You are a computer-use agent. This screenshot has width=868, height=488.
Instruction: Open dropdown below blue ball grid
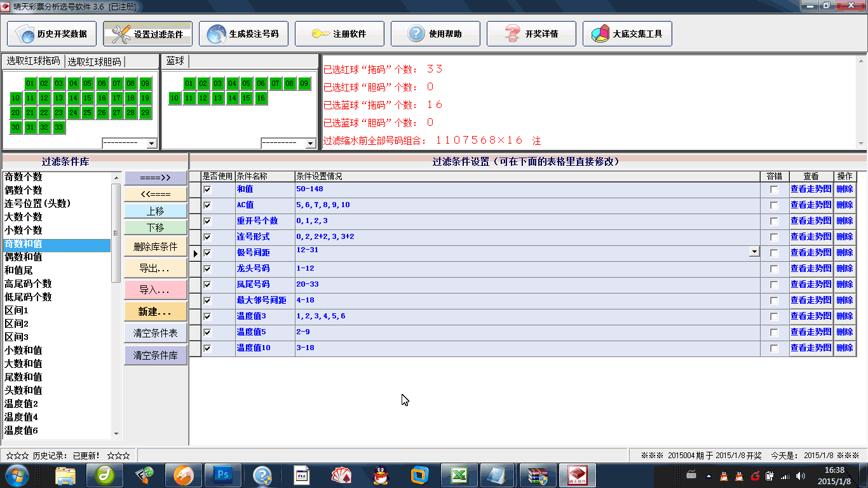tap(311, 144)
